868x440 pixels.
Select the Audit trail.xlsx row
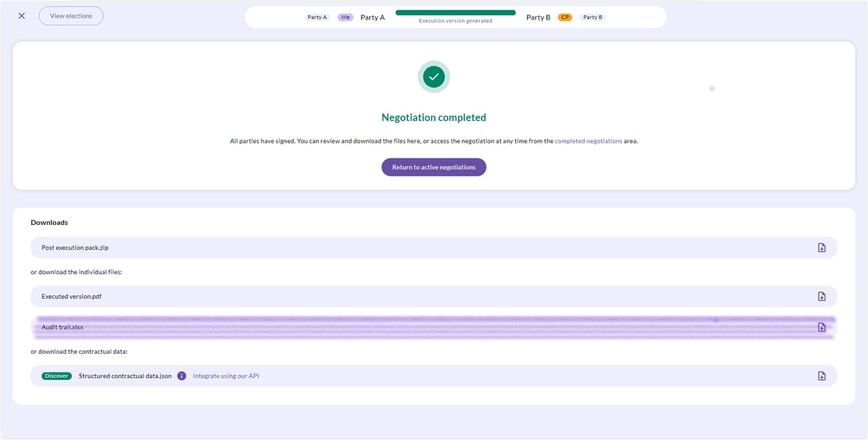(434, 327)
